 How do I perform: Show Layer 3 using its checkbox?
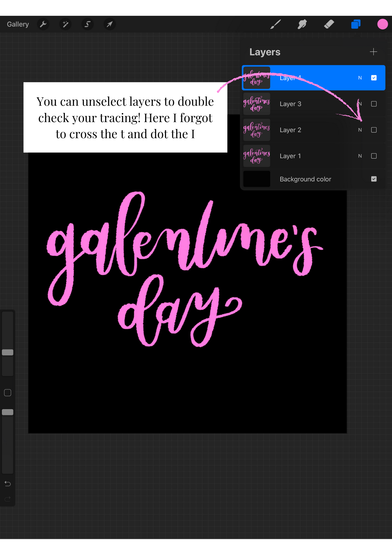point(374,104)
